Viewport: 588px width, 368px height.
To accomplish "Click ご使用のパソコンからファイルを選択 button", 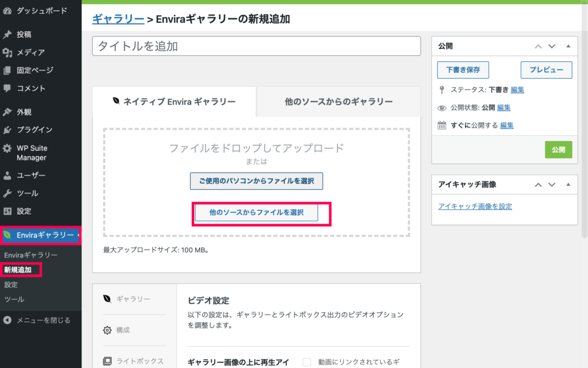I will [x=257, y=181].
